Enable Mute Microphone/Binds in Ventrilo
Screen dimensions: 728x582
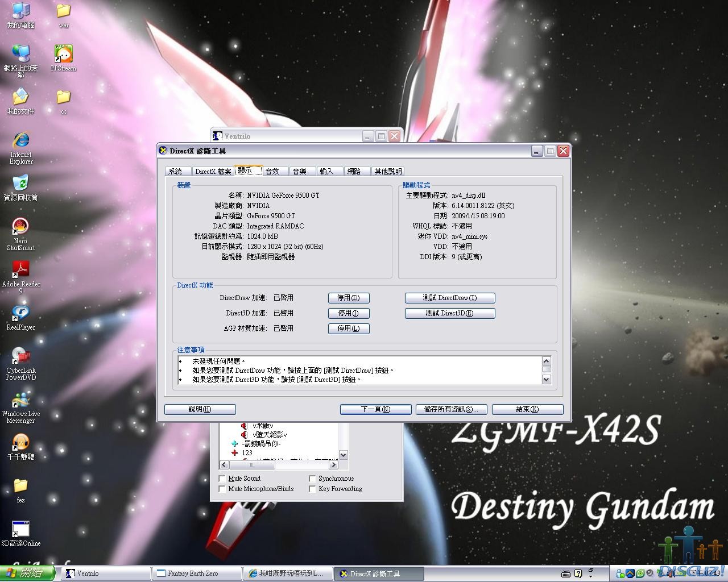[222, 489]
